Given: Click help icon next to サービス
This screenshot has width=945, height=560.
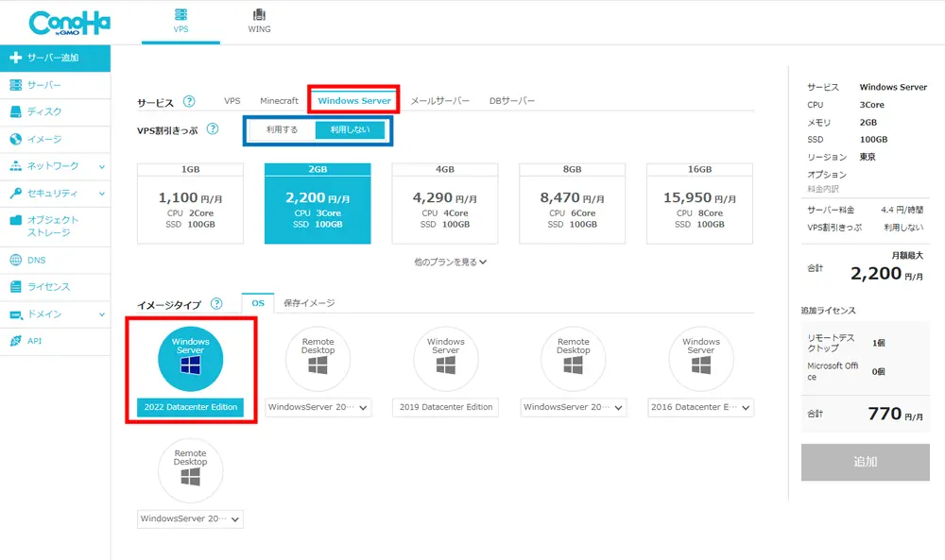Looking at the screenshot, I should coord(189,101).
